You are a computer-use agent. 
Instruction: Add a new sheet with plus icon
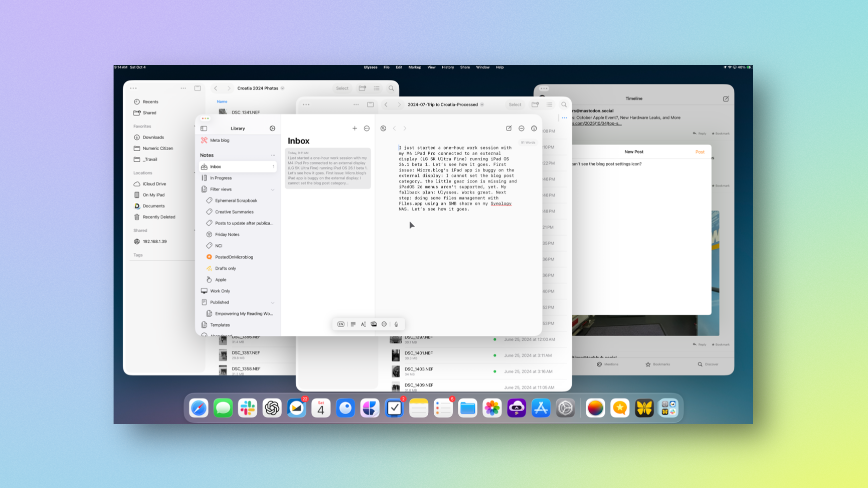point(355,128)
